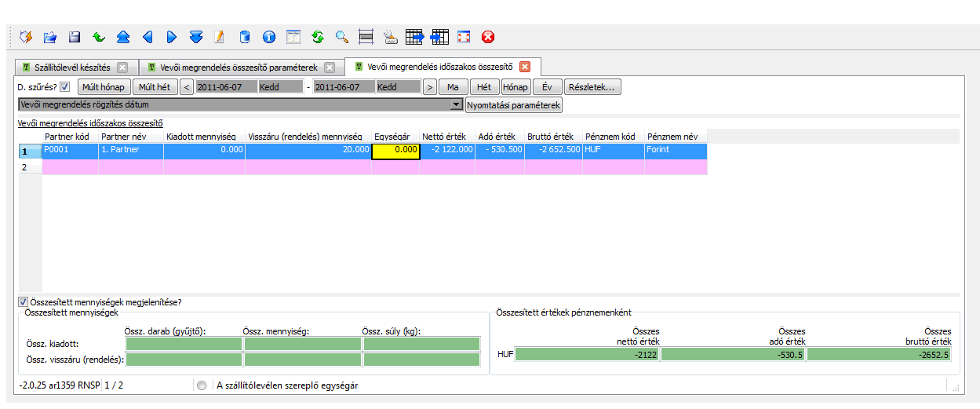Click the blue info icon
Viewport: 980px width, 409px height.
click(x=269, y=37)
